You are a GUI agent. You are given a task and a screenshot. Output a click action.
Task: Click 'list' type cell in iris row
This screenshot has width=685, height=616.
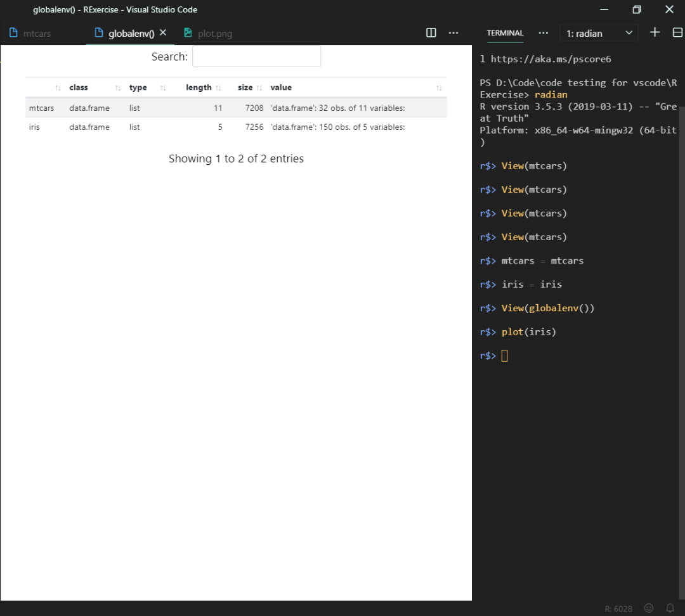pos(134,127)
